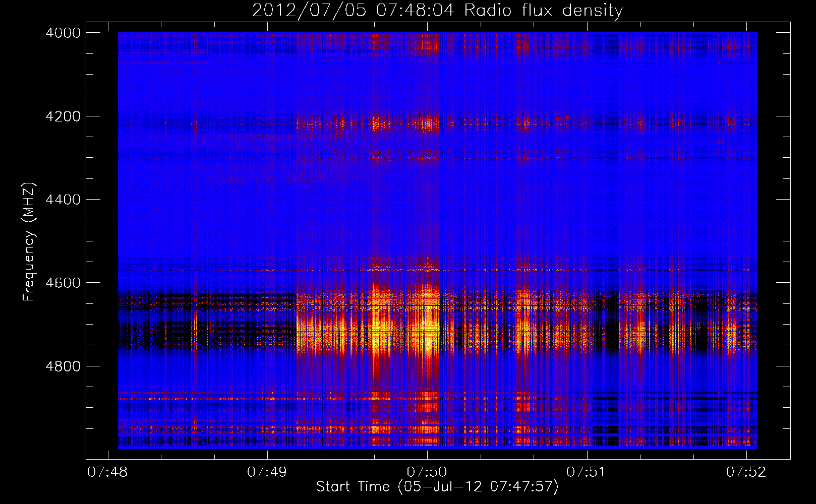Click the 'Start Time (05-Jul-12 07:47:57)' label
Viewport: 816px width, 504px height.
click(x=437, y=487)
